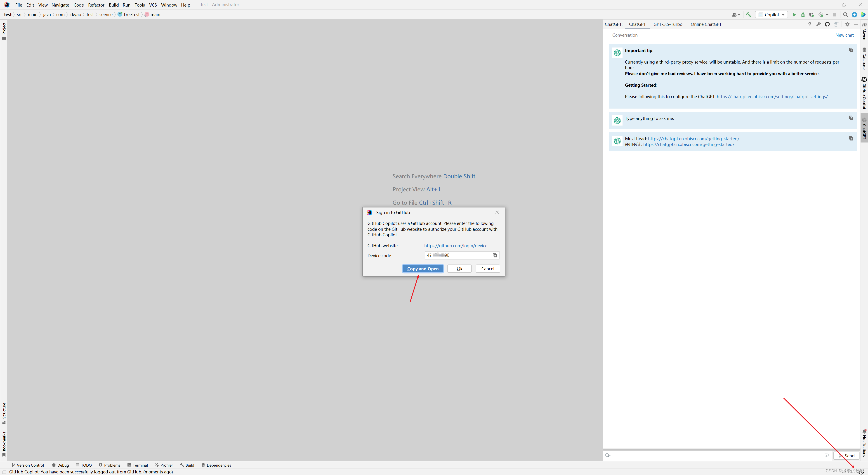Copy the device code with clipboard icon
Viewport: 868px width, 475px height.
[495, 255]
